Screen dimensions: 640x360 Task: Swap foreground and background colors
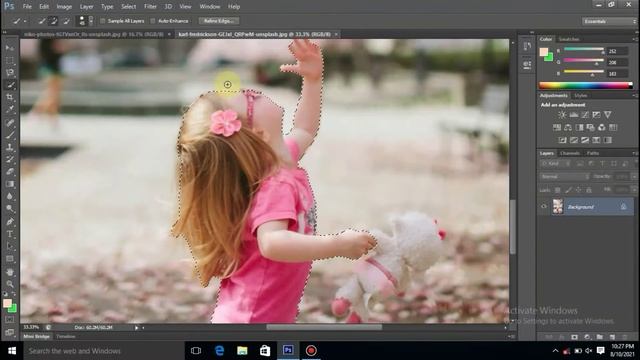pos(14,294)
